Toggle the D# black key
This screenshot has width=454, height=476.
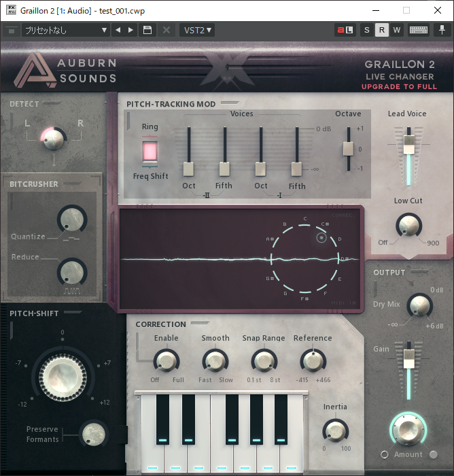pos(188,420)
